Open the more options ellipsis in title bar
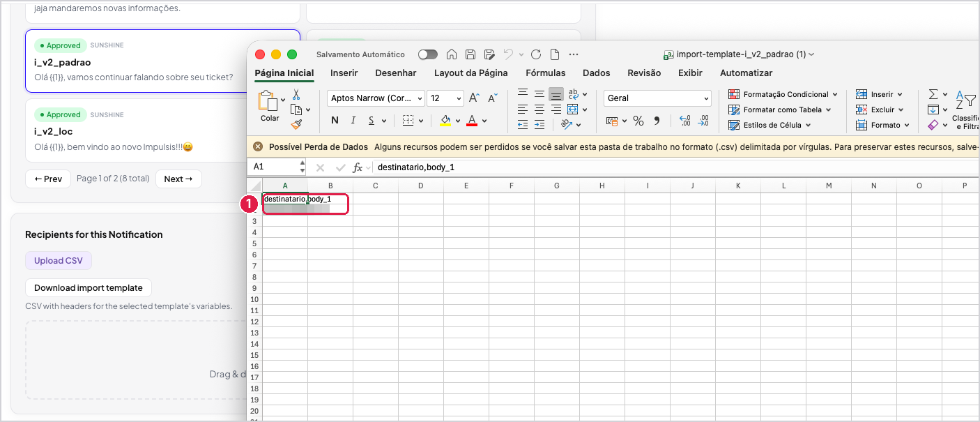Image resolution: width=980 pixels, height=422 pixels. pos(574,54)
